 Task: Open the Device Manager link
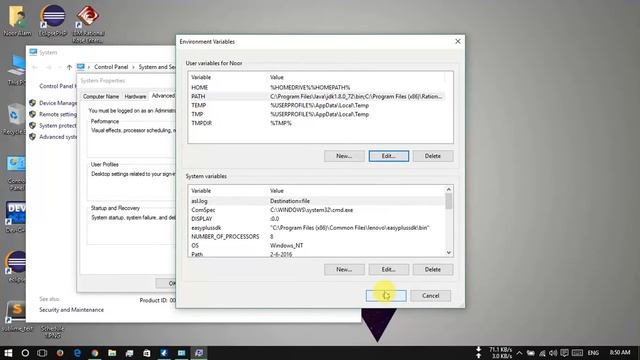58,103
